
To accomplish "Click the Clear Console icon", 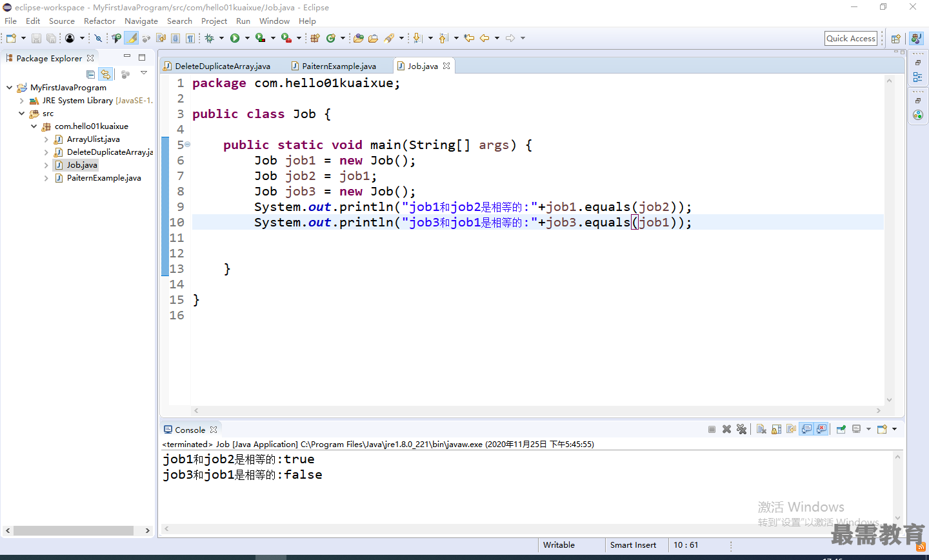I will (x=761, y=429).
